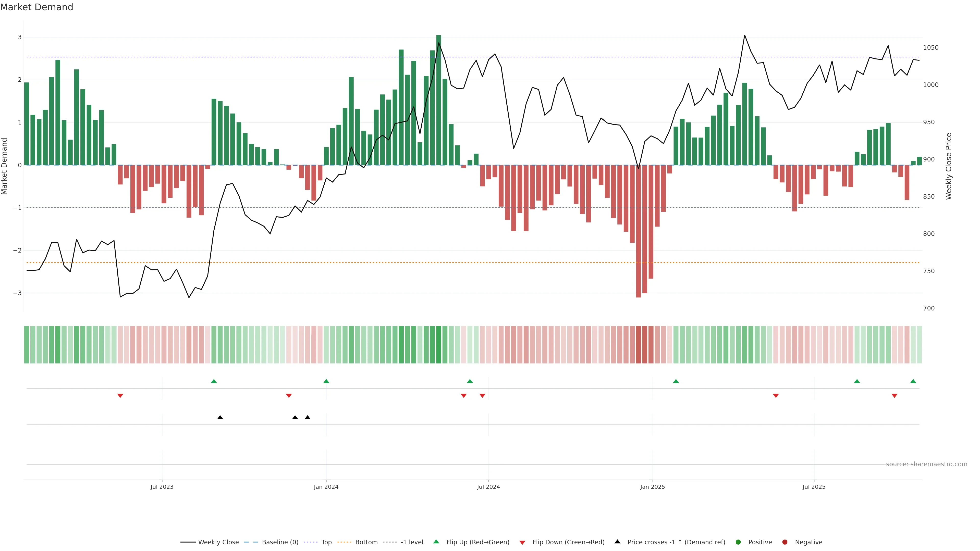
Task: Click the last green flip-up marker on the far right
Action: 913,381
